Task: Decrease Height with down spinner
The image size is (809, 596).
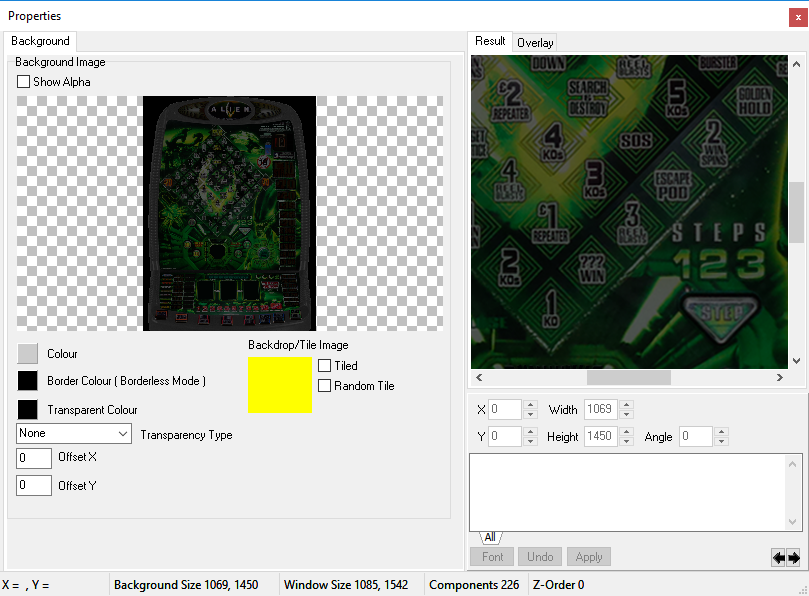Action: pyautogui.click(x=626, y=442)
